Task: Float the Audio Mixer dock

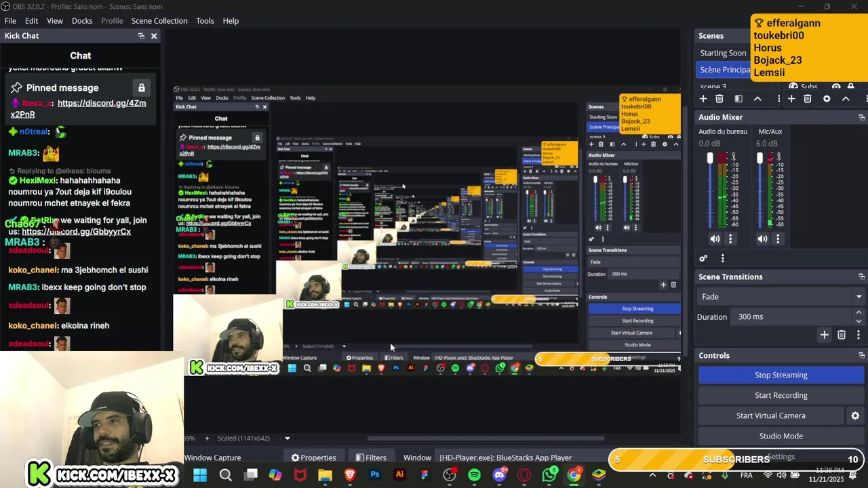Action: pos(862,117)
